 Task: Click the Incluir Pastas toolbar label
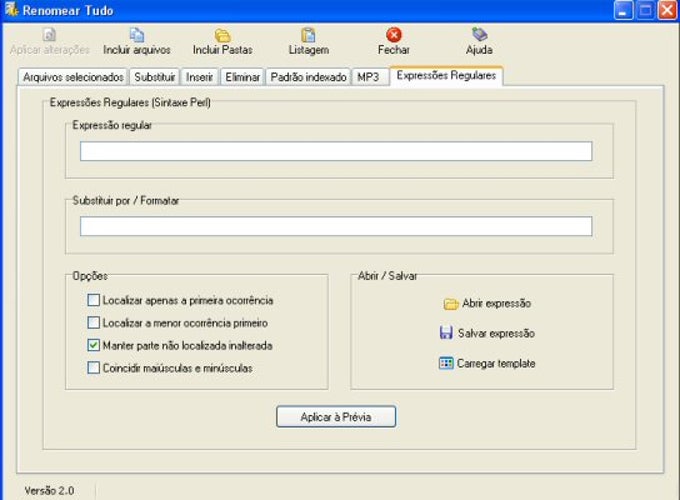coord(222,50)
